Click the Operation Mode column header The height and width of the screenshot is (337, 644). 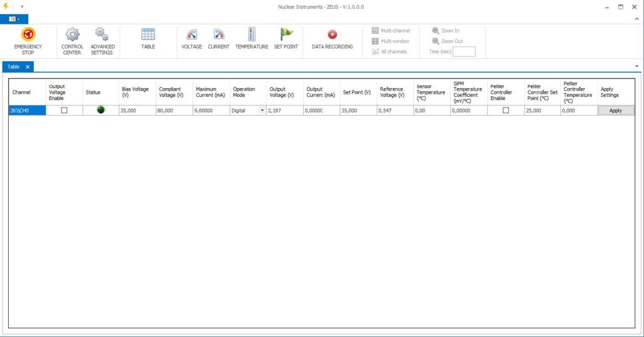click(x=248, y=92)
